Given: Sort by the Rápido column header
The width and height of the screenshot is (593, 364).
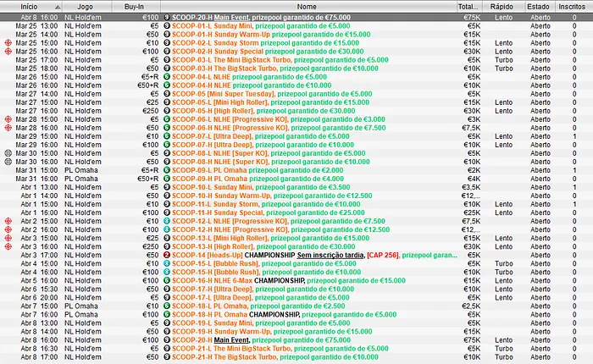Looking at the screenshot, I should pos(503,7).
